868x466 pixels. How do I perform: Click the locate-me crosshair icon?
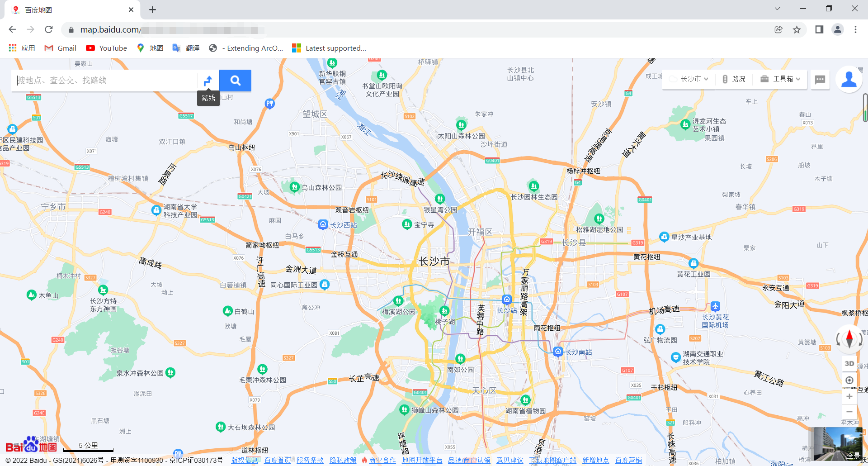pyautogui.click(x=849, y=380)
